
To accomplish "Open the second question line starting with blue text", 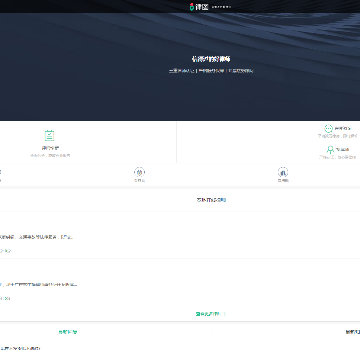I will tap(39, 285).
